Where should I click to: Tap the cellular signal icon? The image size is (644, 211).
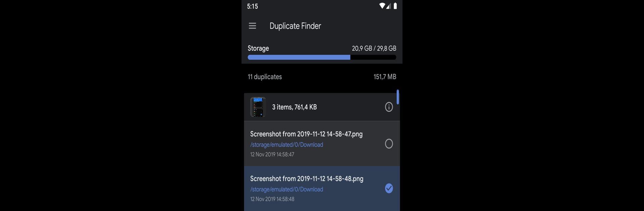[388, 6]
